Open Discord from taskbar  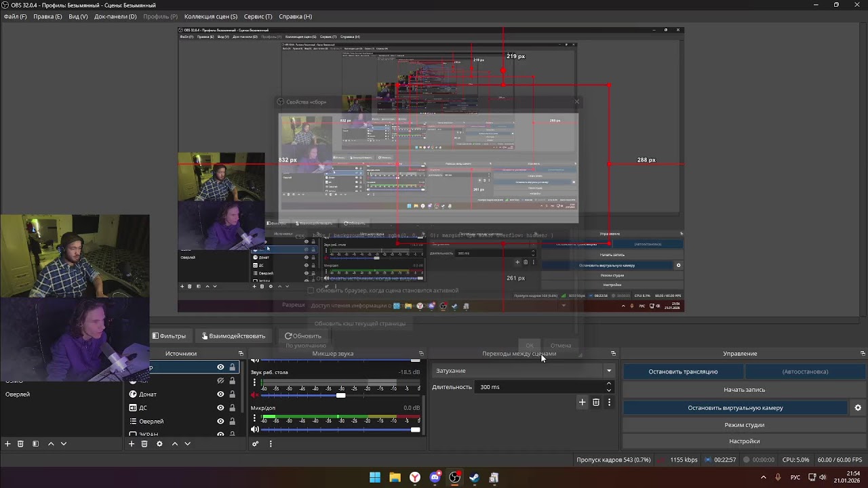coord(435,478)
